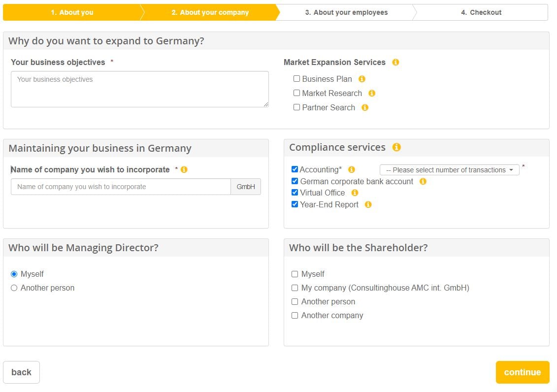
Task: Click the info icon beside Compliance services heading
Action: [x=396, y=147]
